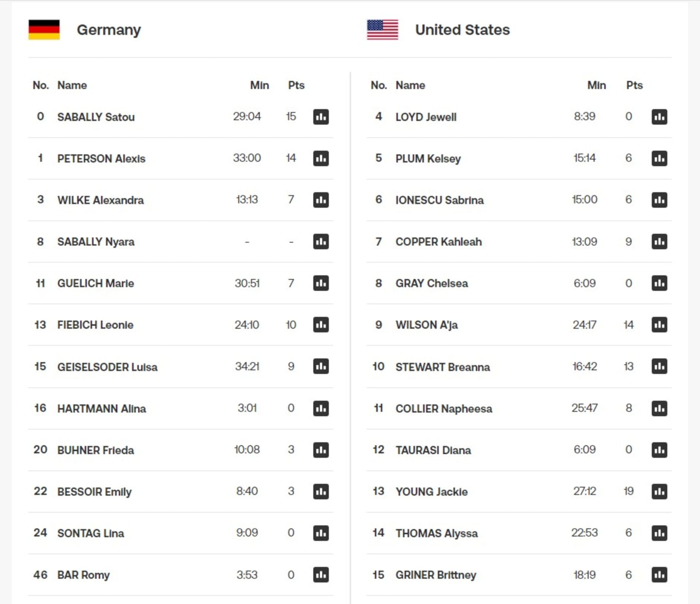The image size is (700, 604).
Task: Open stats icon for PETERSON Alexis
Action: coord(321,158)
